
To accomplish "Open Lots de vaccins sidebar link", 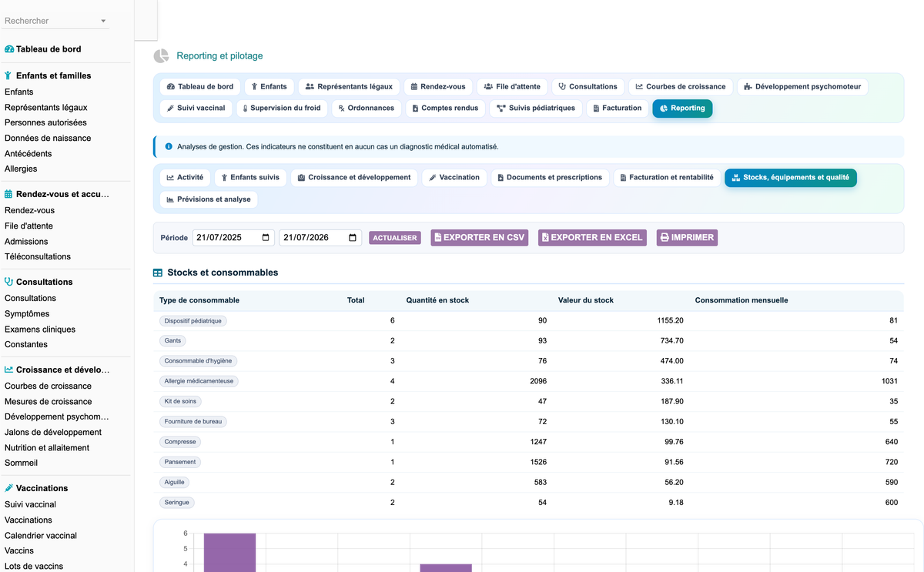I will coord(34,567).
